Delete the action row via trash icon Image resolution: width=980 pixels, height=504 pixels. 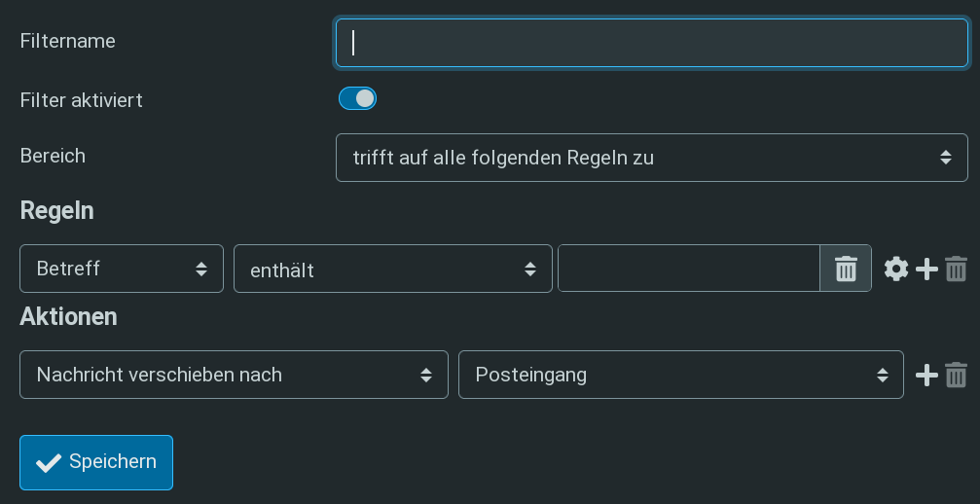click(957, 376)
